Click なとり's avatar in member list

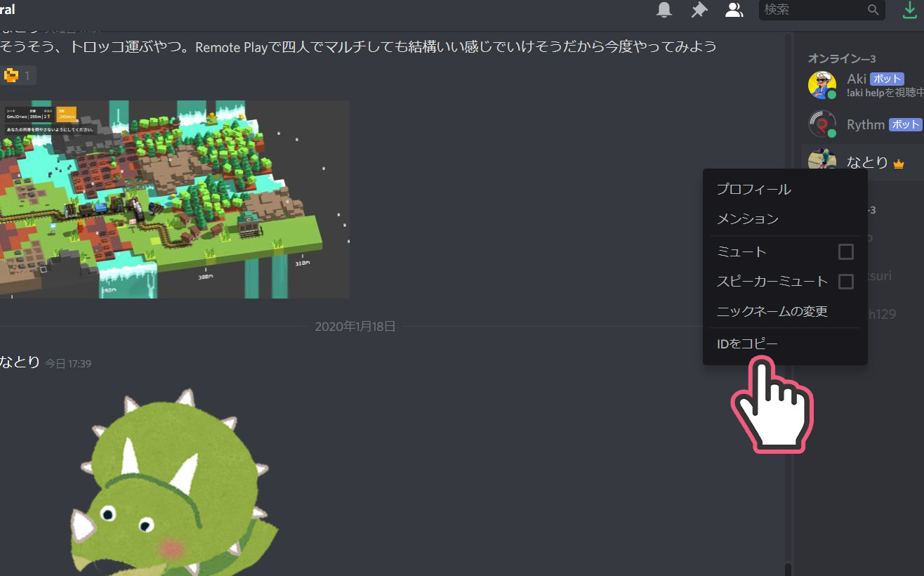tap(821, 159)
